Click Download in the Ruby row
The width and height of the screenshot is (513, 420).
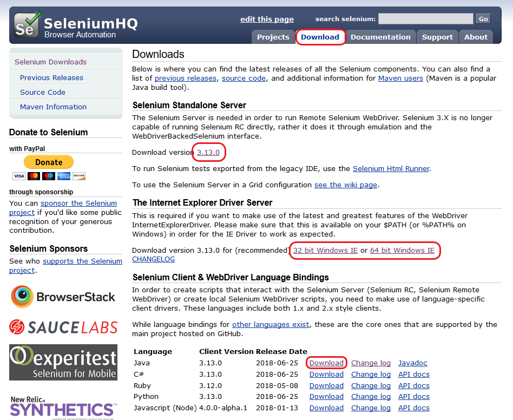(326, 386)
